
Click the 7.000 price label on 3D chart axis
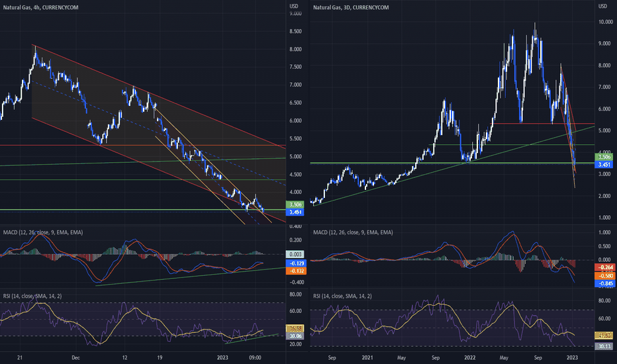tap(604, 87)
